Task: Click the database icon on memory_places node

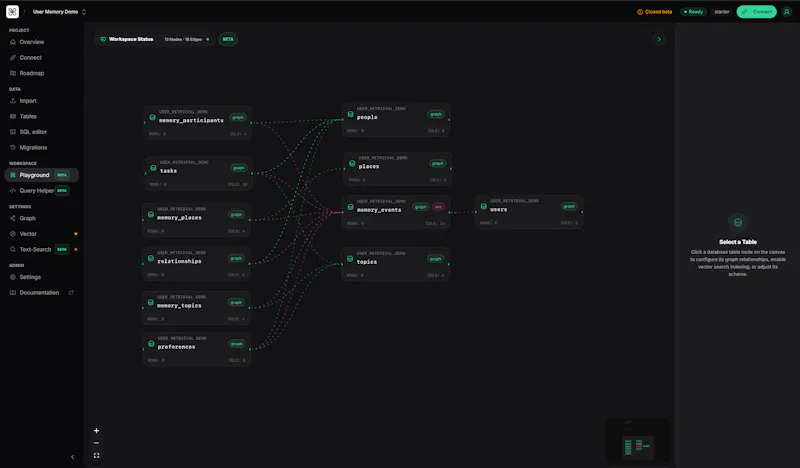Action: coord(151,214)
